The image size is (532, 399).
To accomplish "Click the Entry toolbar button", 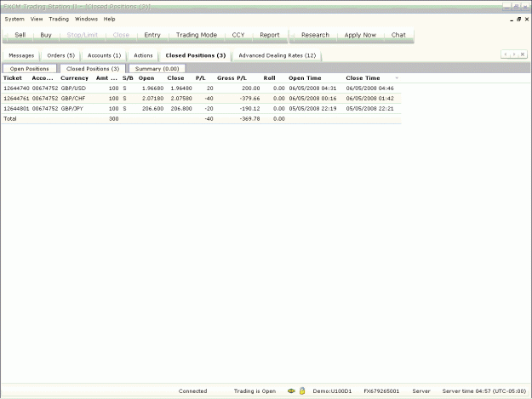I will point(152,35).
